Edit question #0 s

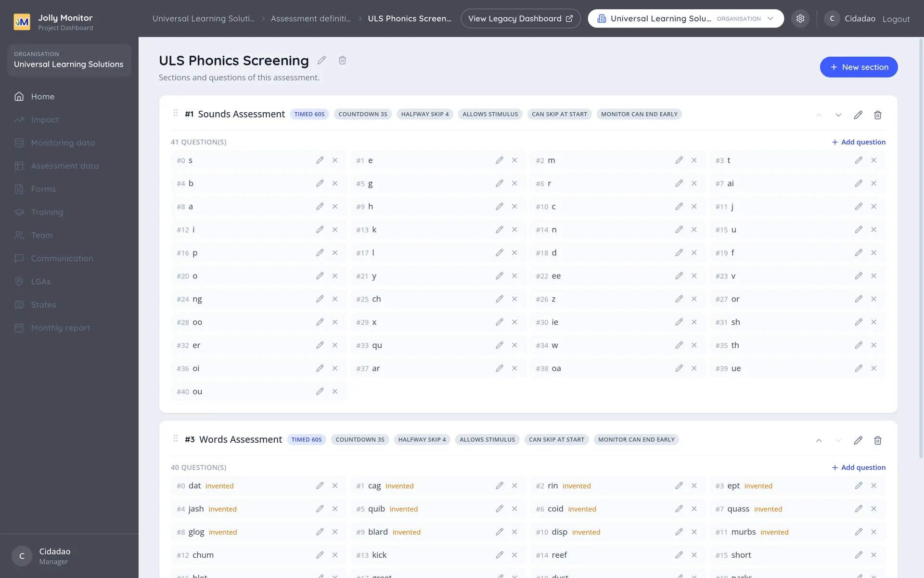(320, 160)
